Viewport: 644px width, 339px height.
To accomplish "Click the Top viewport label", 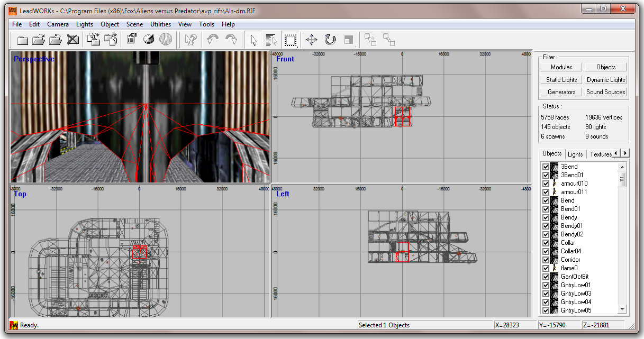I will point(20,194).
